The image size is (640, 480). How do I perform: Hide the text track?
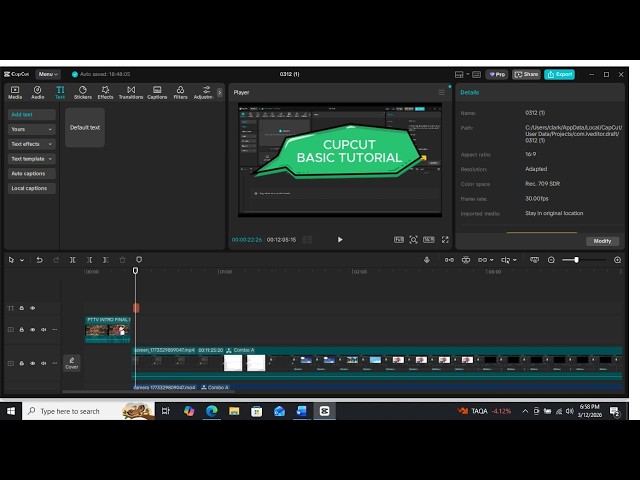tap(33, 308)
